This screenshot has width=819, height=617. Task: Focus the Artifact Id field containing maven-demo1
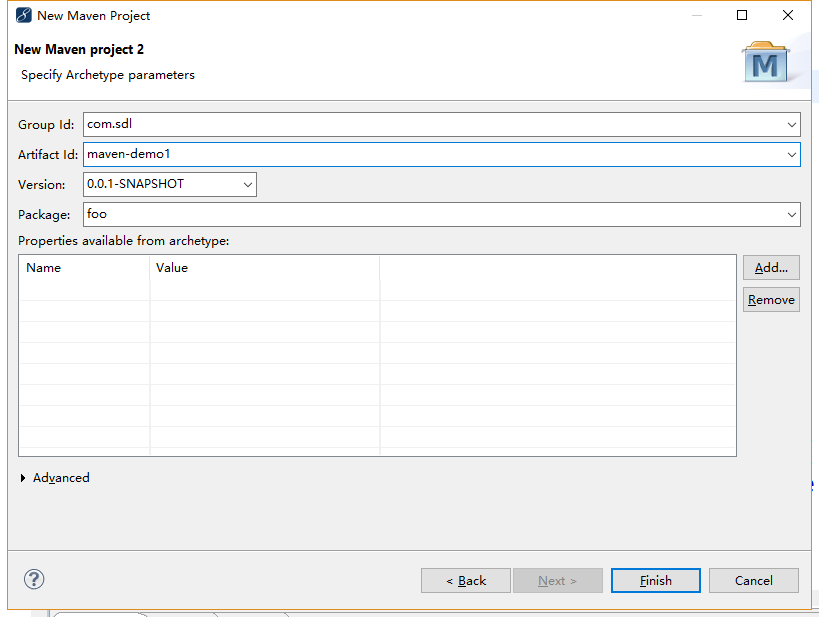pos(430,155)
